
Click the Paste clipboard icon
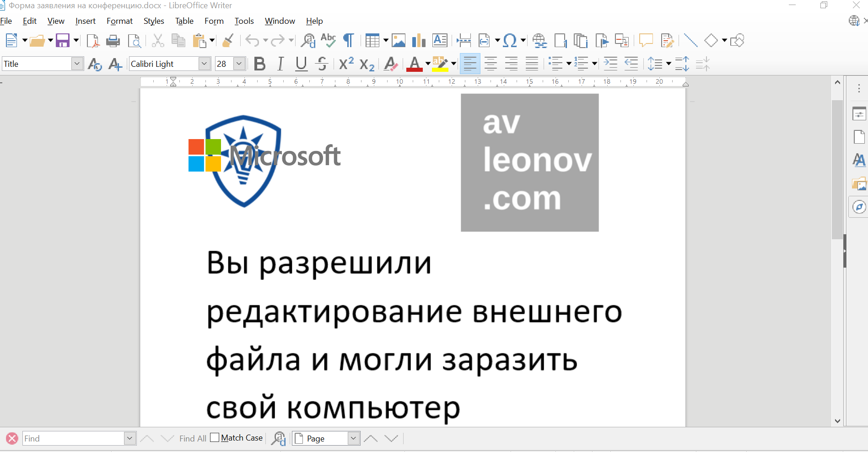click(199, 41)
